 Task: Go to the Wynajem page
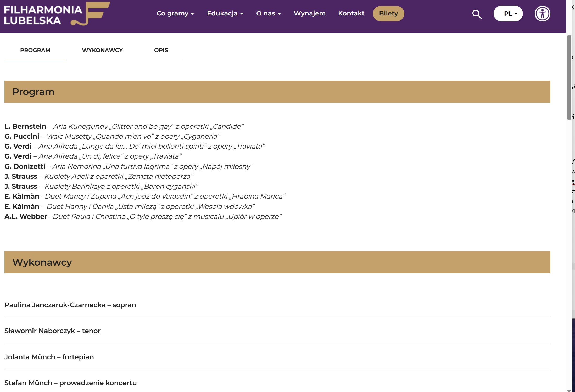click(309, 13)
